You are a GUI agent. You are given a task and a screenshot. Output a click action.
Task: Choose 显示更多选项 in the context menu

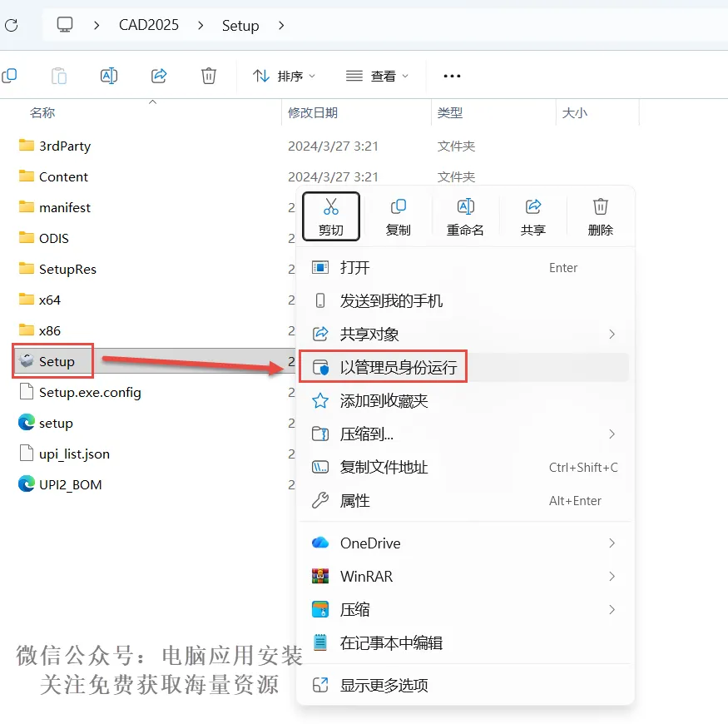(x=465, y=685)
